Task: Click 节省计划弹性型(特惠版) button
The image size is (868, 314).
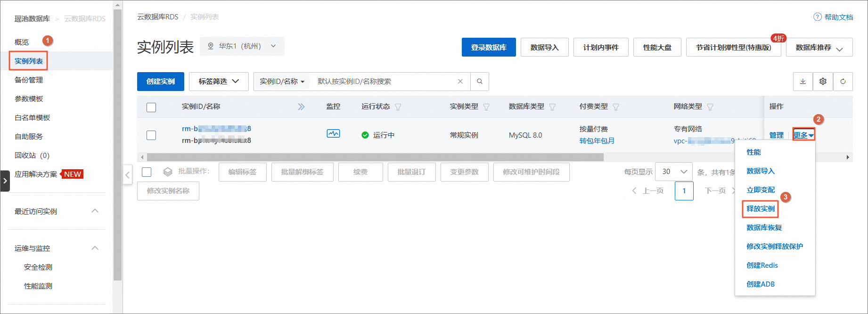Action: tap(733, 47)
